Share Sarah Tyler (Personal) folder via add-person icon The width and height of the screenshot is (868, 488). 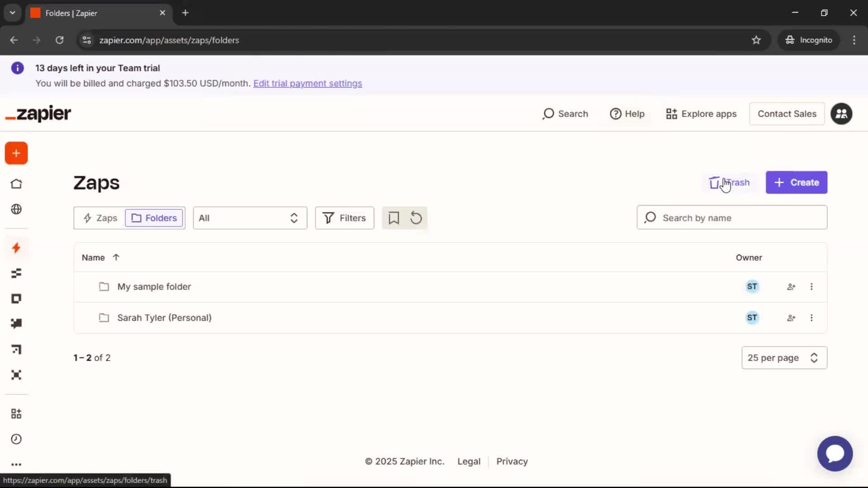(x=791, y=318)
